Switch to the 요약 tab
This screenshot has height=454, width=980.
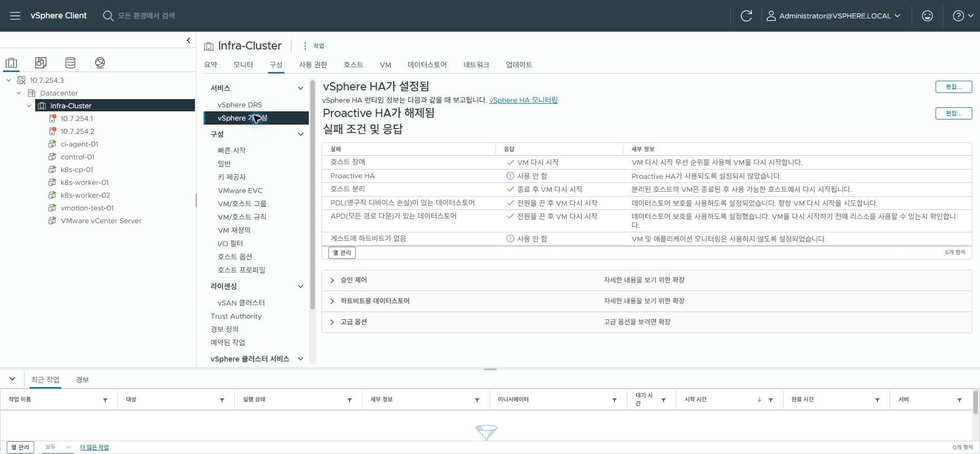pos(210,64)
